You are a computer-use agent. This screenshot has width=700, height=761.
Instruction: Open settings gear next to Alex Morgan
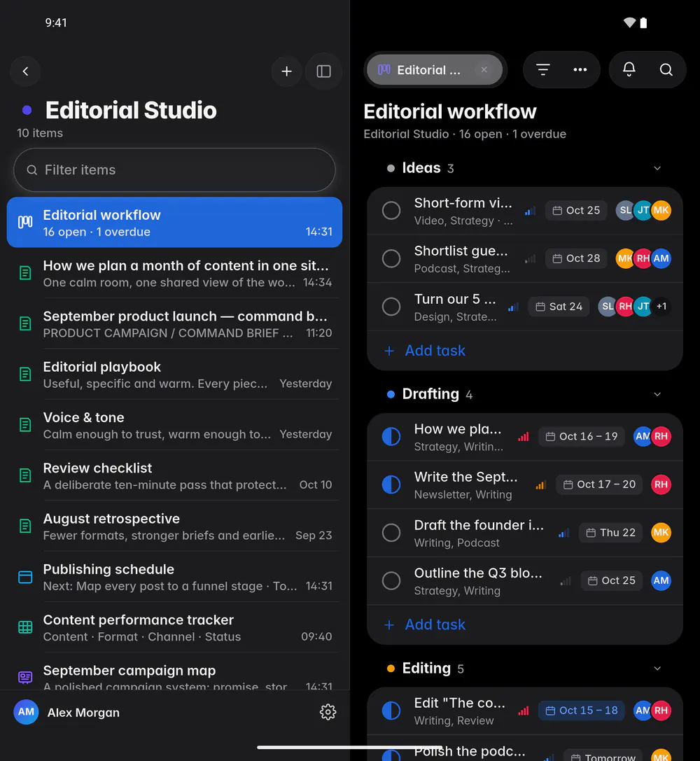328,712
